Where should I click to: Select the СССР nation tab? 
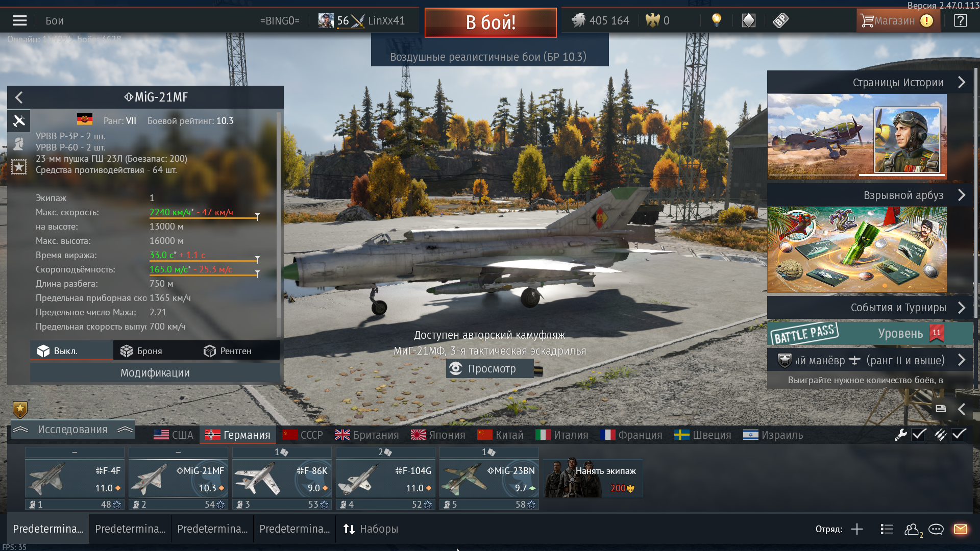303,435
